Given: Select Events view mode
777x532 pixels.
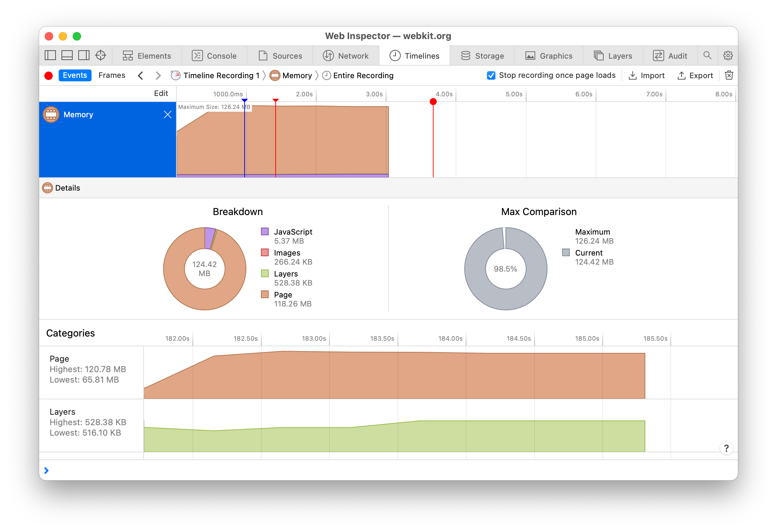Looking at the screenshot, I should click(x=75, y=75).
